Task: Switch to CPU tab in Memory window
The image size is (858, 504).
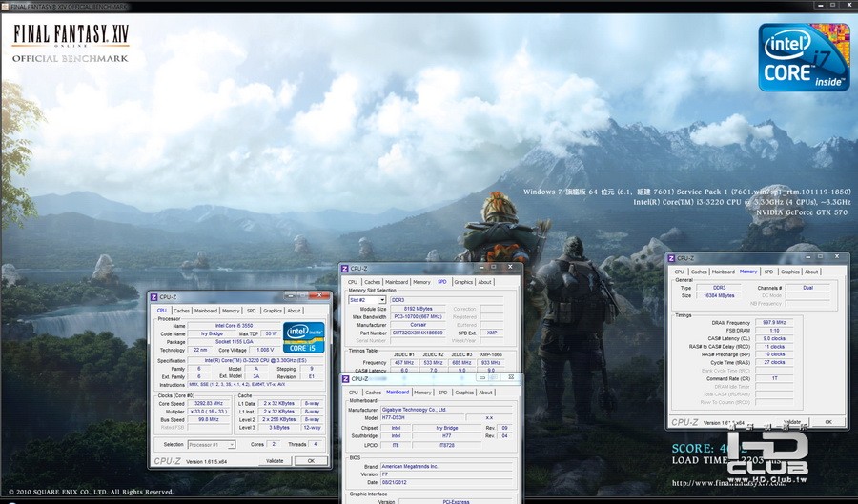Action: pos(679,272)
